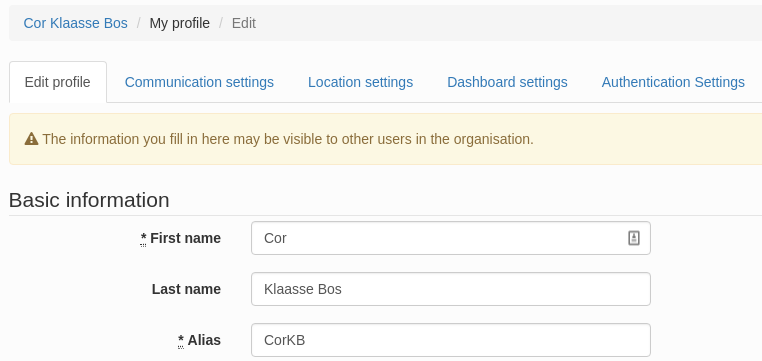The image size is (762, 361).
Task: Click the Edit breadcrumb item
Action: pyautogui.click(x=243, y=23)
